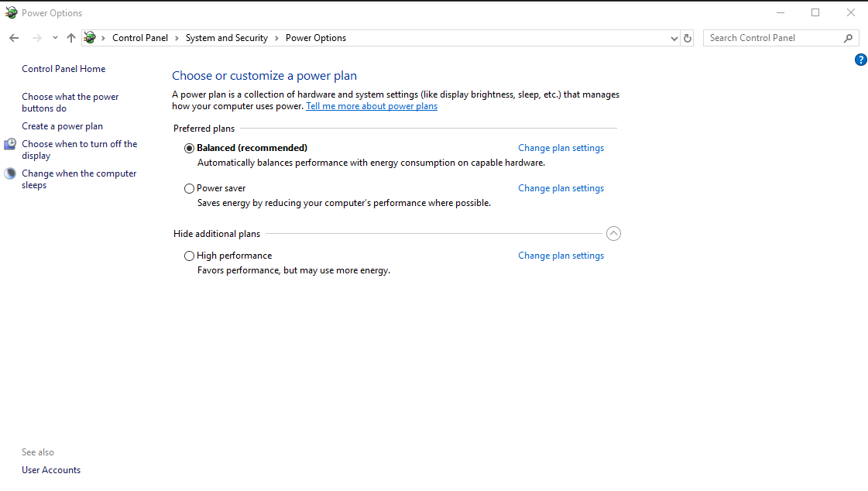Open Tell me more about power plans
Viewport: 868px width, 491px height.
coord(372,106)
